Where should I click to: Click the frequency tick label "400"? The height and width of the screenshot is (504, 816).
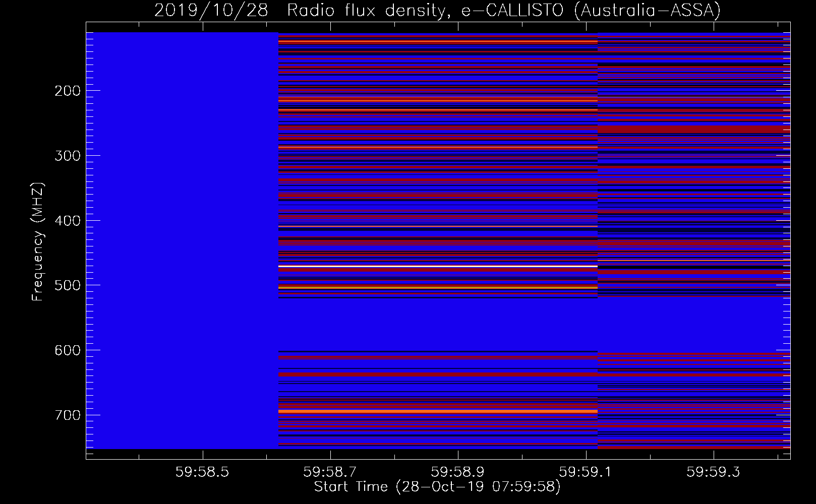point(67,221)
